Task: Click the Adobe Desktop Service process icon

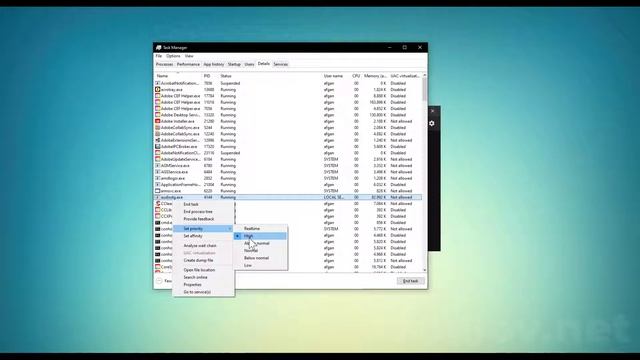Action: point(158,115)
